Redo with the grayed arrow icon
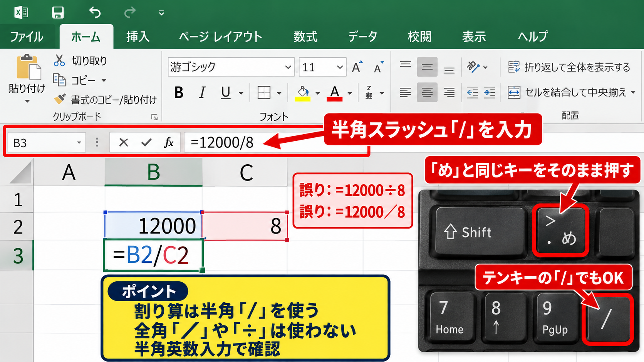The height and width of the screenshot is (362, 644). click(x=130, y=13)
